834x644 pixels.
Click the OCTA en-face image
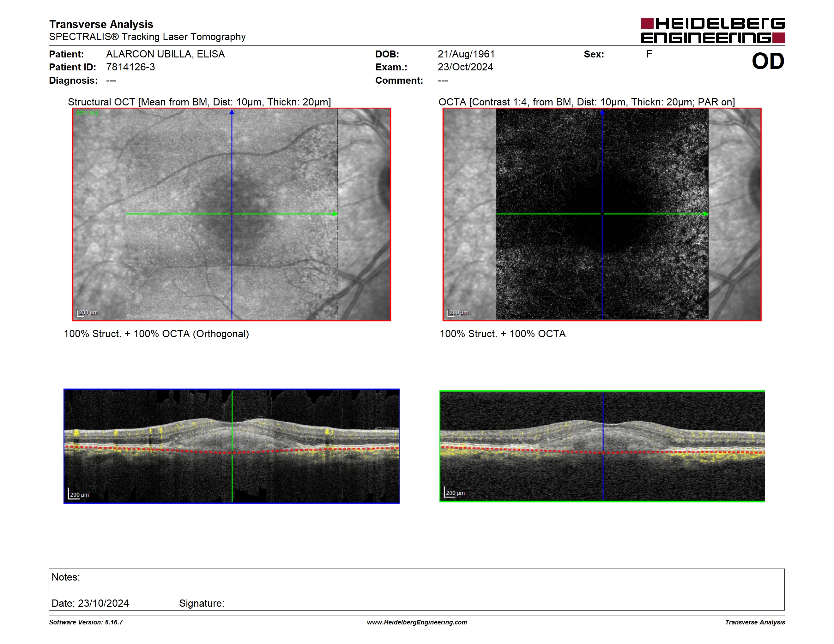pyautogui.click(x=602, y=214)
